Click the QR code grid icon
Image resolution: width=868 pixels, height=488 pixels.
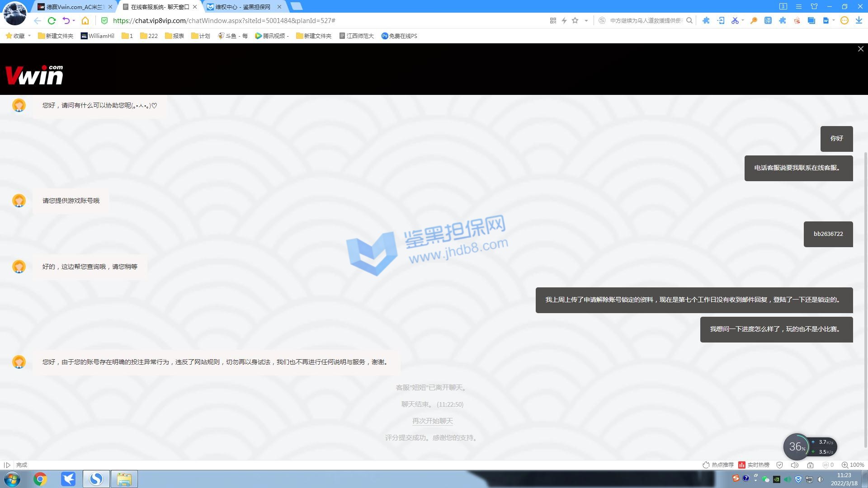pyautogui.click(x=553, y=20)
